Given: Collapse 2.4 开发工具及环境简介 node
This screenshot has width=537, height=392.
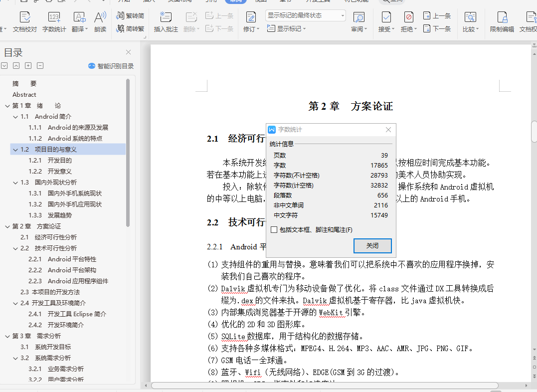Looking at the screenshot, I should tap(15, 303).
